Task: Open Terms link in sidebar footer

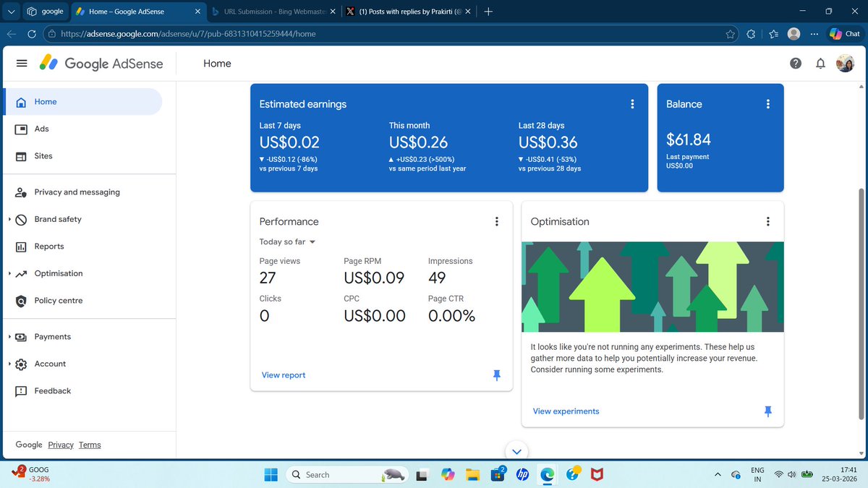Action: (x=90, y=445)
